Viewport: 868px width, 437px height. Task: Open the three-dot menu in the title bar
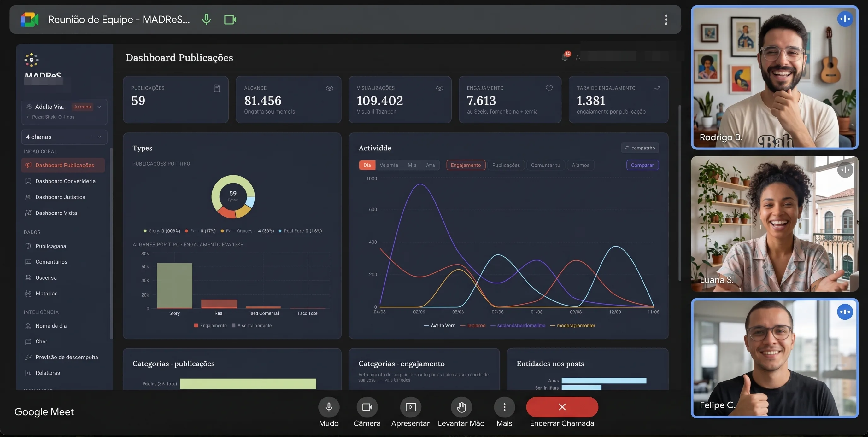click(x=666, y=20)
